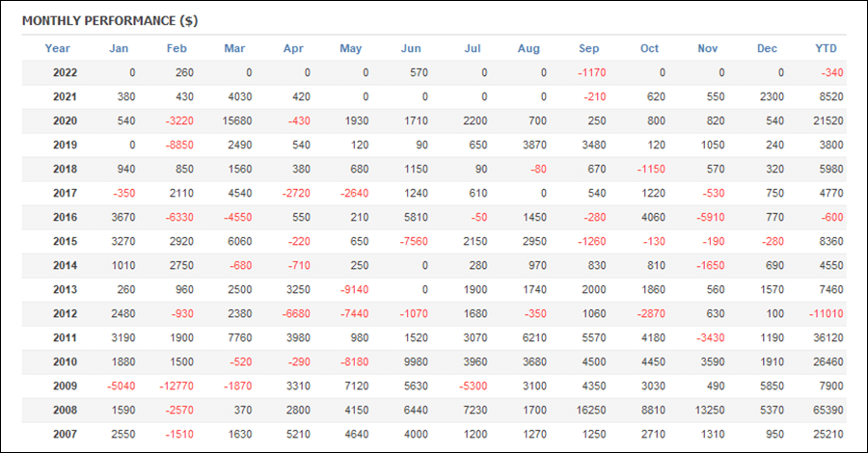Select the 2015 June value -7560
The image size is (868, 453).
pos(414,241)
